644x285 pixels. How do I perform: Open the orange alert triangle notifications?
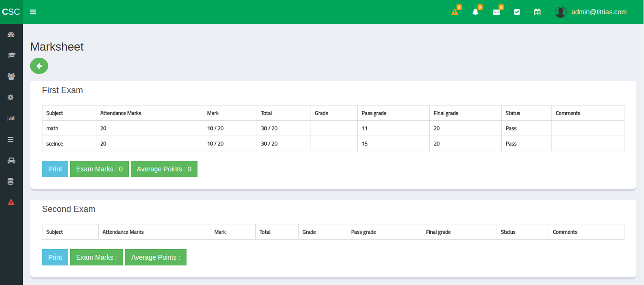pyautogui.click(x=455, y=12)
